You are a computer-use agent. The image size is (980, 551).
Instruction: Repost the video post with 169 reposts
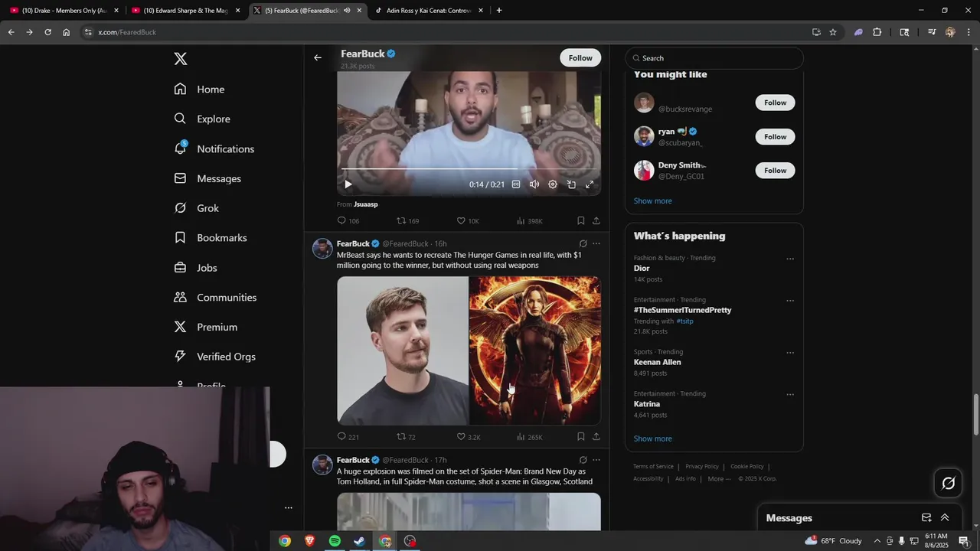point(407,220)
